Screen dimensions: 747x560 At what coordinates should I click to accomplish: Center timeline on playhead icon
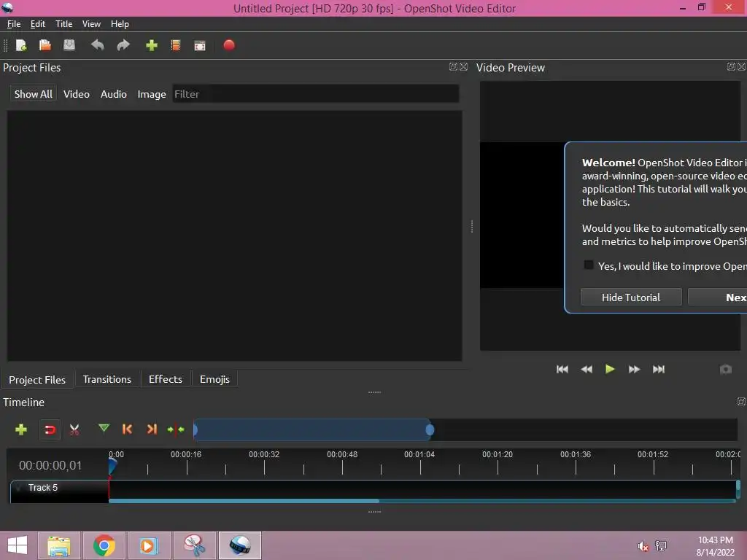tap(176, 429)
